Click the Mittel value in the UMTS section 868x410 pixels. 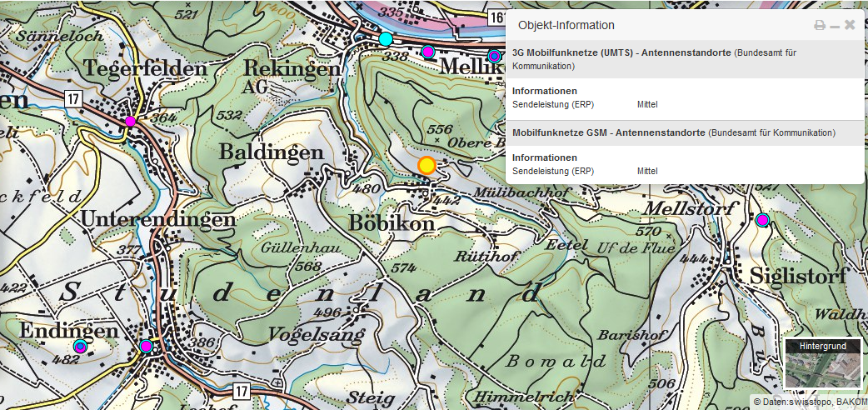(x=647, y=104)
